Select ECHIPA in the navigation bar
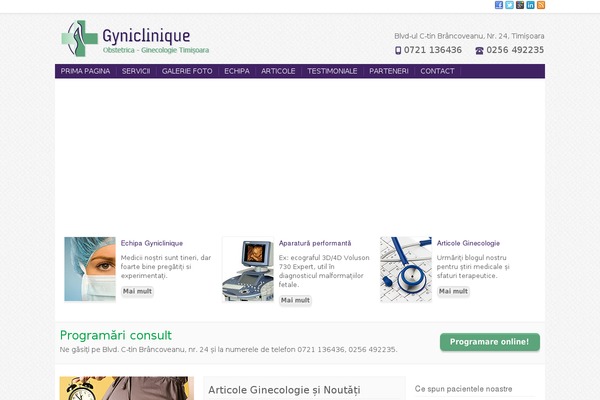The image size is (600, 400). tap(237, 71)
